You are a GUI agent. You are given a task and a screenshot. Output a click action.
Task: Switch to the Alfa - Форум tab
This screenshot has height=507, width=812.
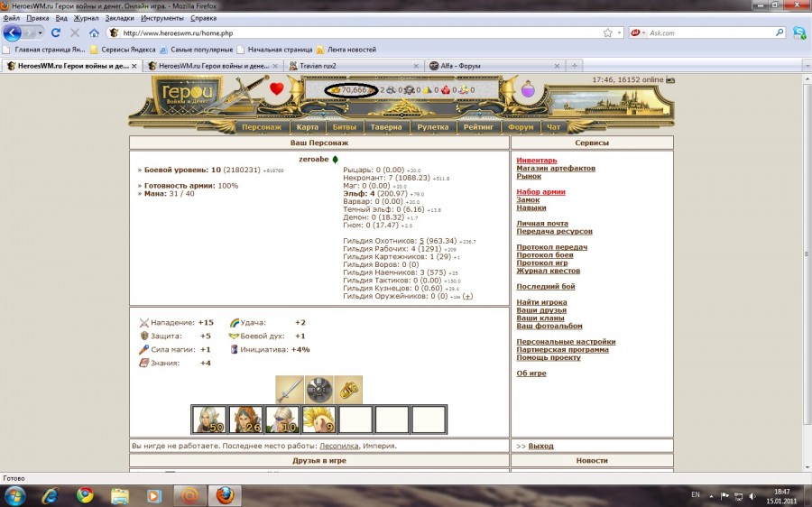[x=494, y=66]
